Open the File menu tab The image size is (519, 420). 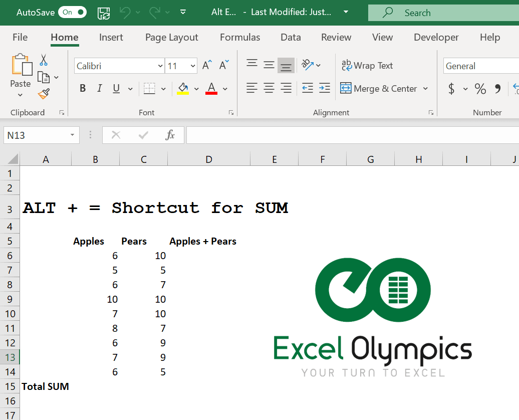coord(20,37)
